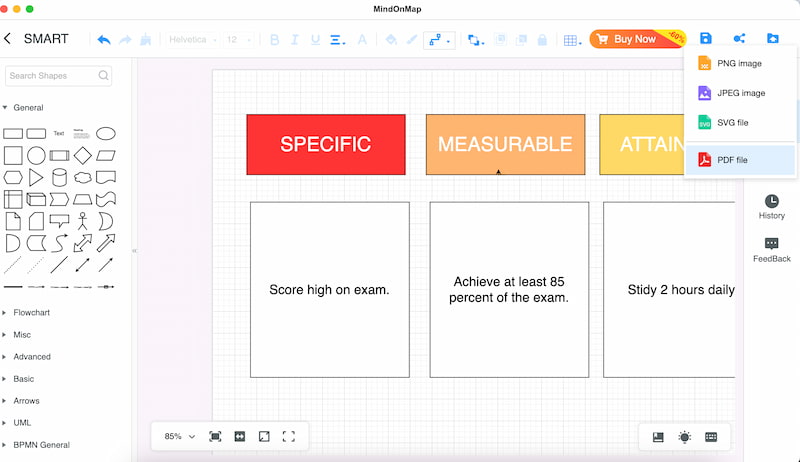
Task: Click the Buy Now button
Action: coord(637,39)
